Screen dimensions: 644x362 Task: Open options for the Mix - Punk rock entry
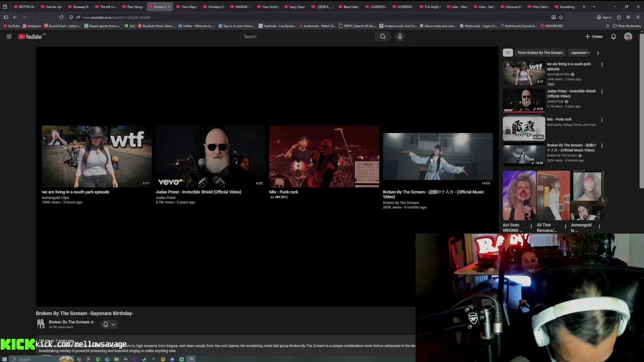tap(602, 120)
